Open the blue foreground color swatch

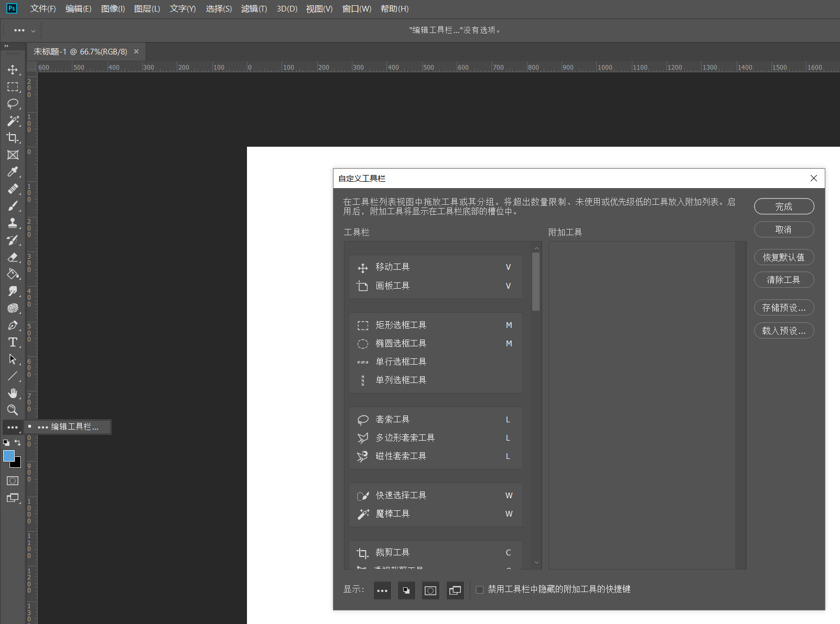[9, 456]
